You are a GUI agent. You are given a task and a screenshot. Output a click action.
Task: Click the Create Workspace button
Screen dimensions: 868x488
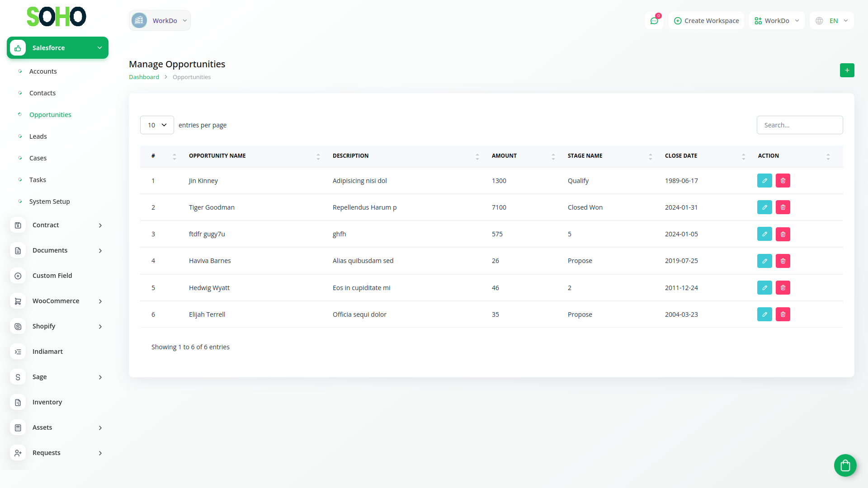[x=706, y=21]
